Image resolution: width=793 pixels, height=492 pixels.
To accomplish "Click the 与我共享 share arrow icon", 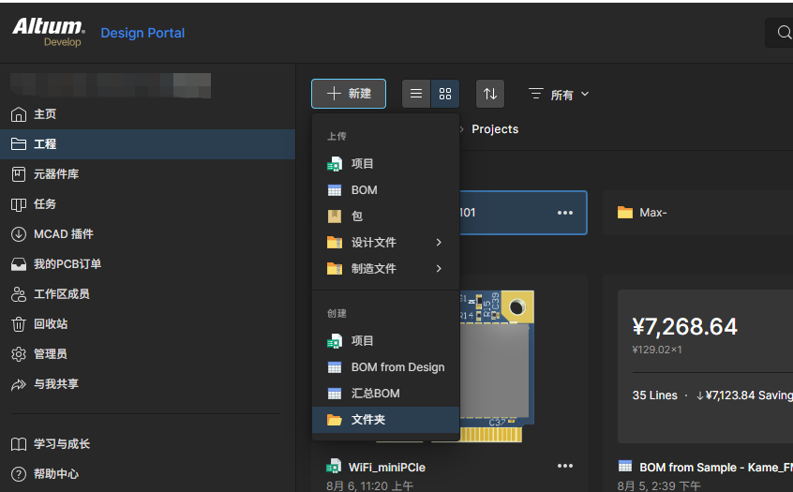I will tap(19, 384).
